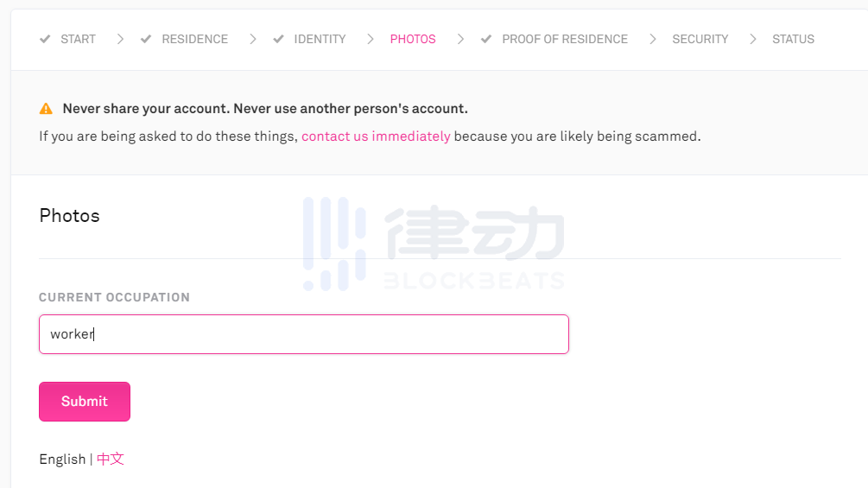The image size is (868, 488).
Task: Switch language to 中文
Action: click(x=111, y=459)
